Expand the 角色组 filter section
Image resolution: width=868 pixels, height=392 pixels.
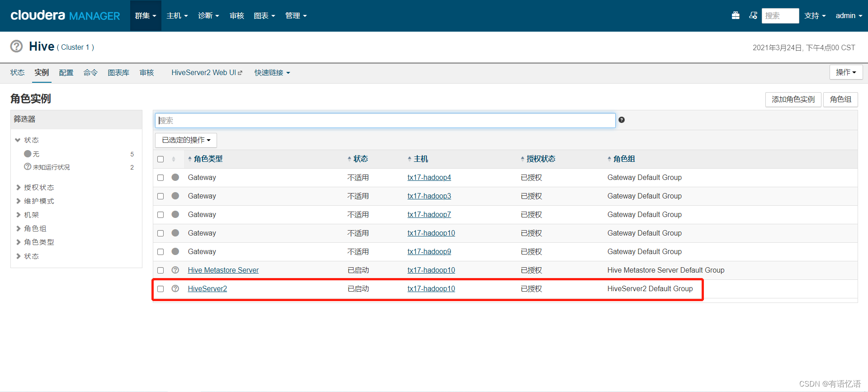[x=32, y=229]
